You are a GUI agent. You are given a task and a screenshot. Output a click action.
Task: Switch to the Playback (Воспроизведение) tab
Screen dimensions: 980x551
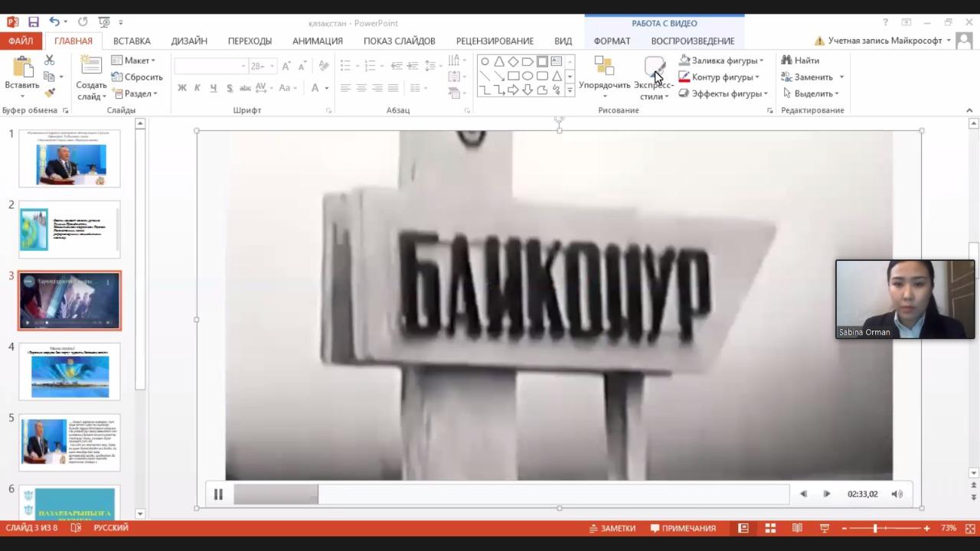tap(692, 41)
